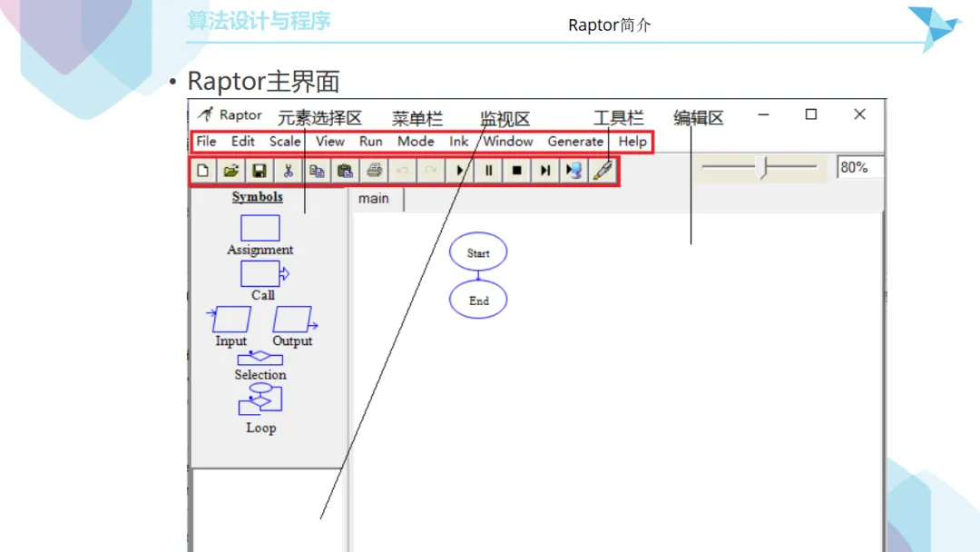Select the End oval in flowchart
This screenshot has width=980, height=552.
point(478,300)
